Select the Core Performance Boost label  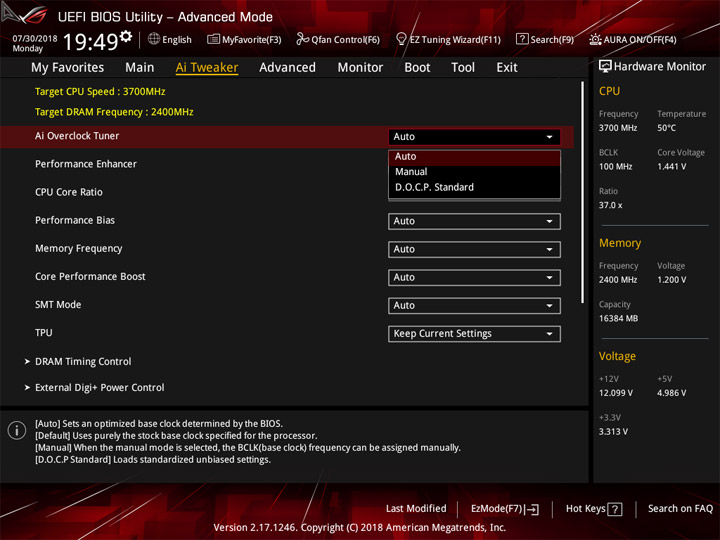click(90, 276)
